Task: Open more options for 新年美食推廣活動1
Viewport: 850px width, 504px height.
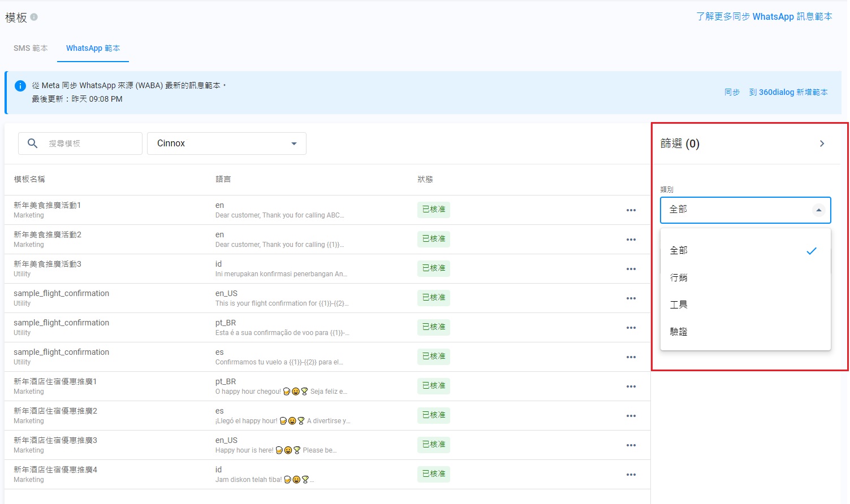Action: point(631,210)
